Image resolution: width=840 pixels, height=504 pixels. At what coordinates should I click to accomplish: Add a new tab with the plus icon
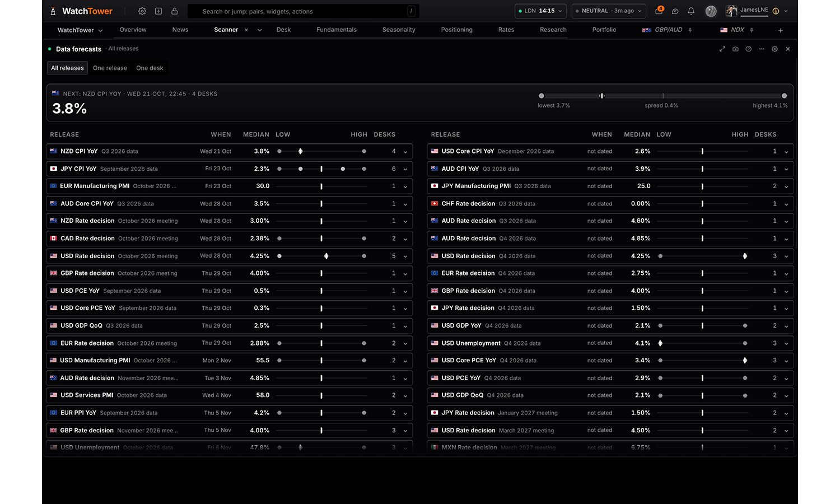tap(781, 30)
